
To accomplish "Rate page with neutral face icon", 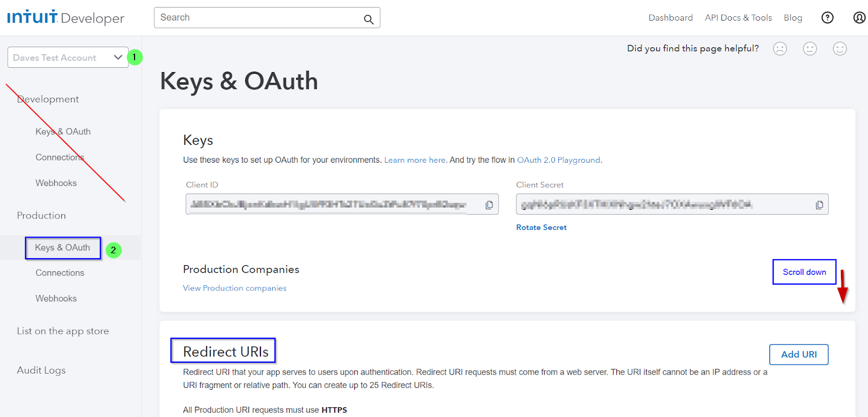I will (810, 49).
